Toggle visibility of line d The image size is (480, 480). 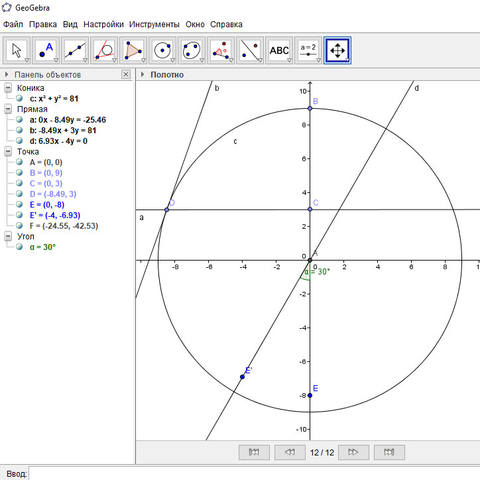19,141
